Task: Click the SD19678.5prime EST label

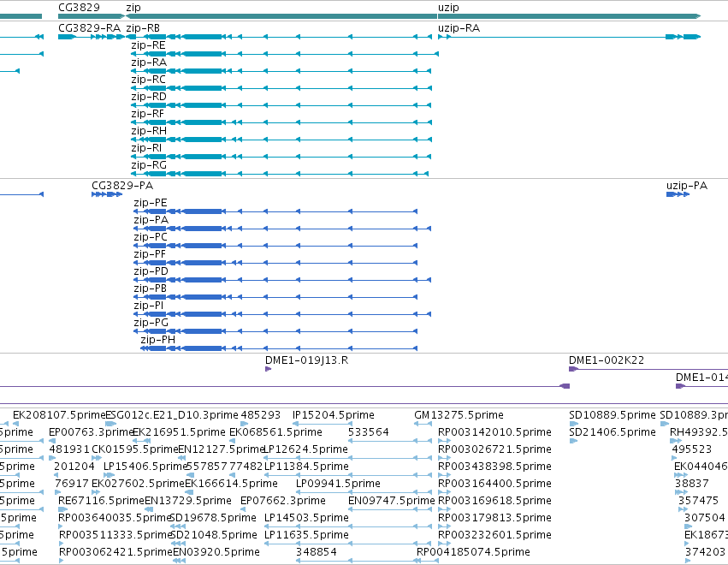Action: pos(214,518)
